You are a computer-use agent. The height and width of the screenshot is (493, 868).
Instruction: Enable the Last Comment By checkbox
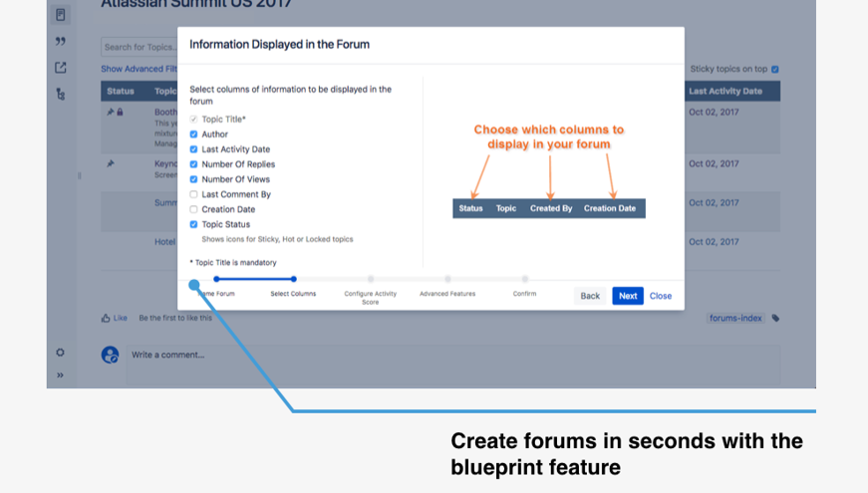[193, 194]
